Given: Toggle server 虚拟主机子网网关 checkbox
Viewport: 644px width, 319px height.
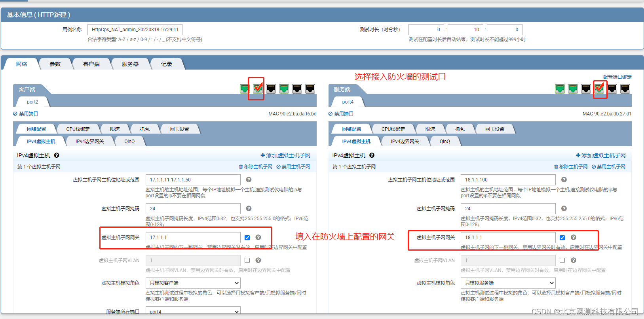Looking at the screenshot, I should point(562,238).
